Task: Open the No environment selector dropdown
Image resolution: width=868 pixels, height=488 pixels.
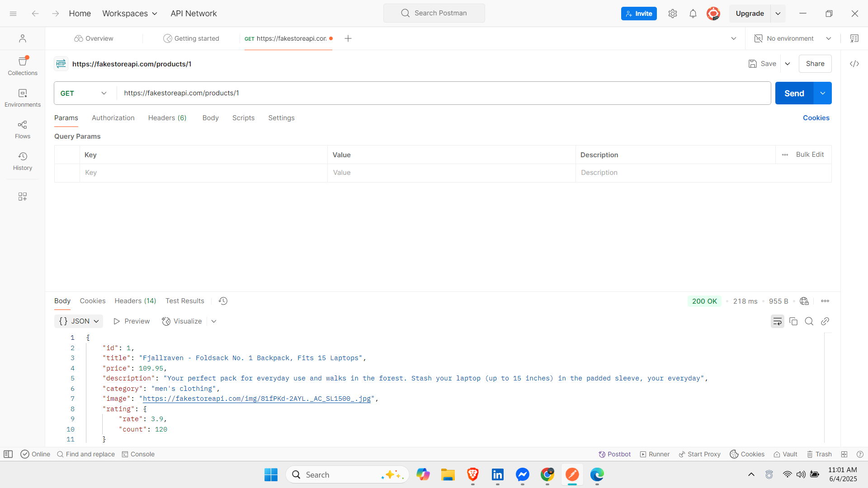Action: coord(793,38)
